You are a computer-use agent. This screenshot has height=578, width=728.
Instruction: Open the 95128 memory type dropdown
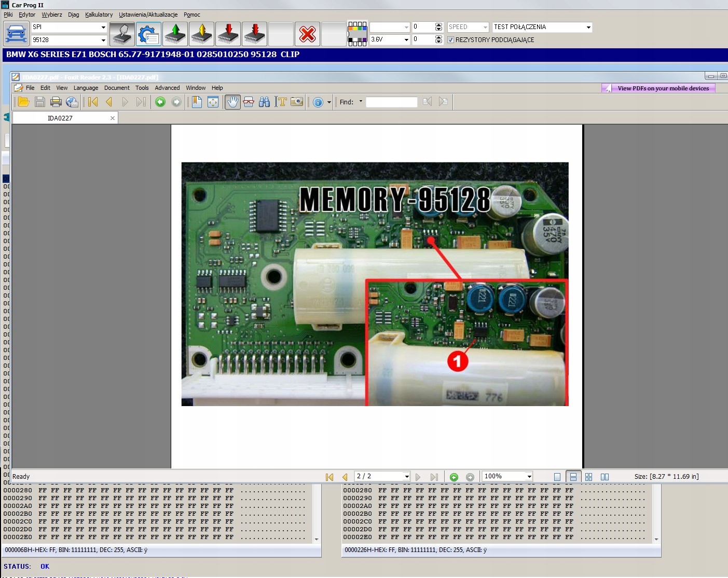click(x=103, y=40)
